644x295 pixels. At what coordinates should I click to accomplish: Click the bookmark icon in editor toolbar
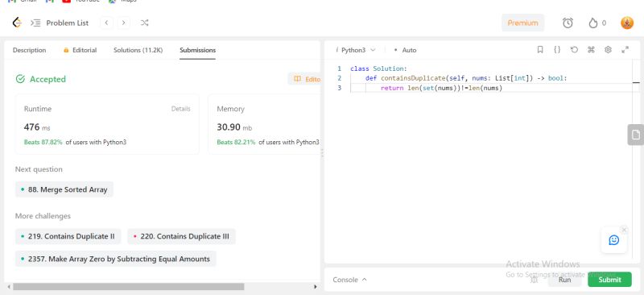(540, 50)
